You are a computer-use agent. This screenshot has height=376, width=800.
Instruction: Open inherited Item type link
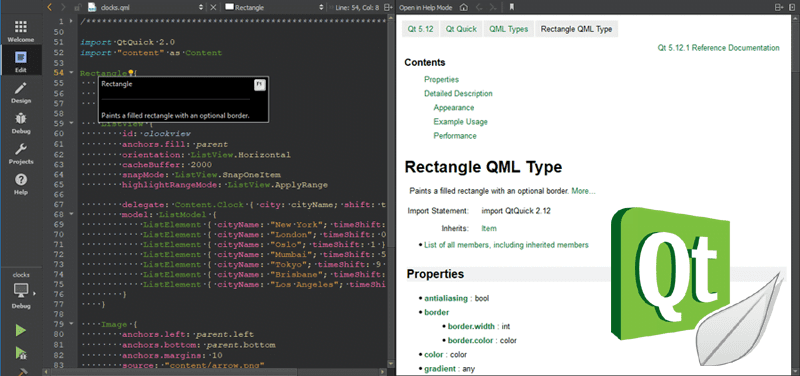pyautogui.click(x=489, y=228)
